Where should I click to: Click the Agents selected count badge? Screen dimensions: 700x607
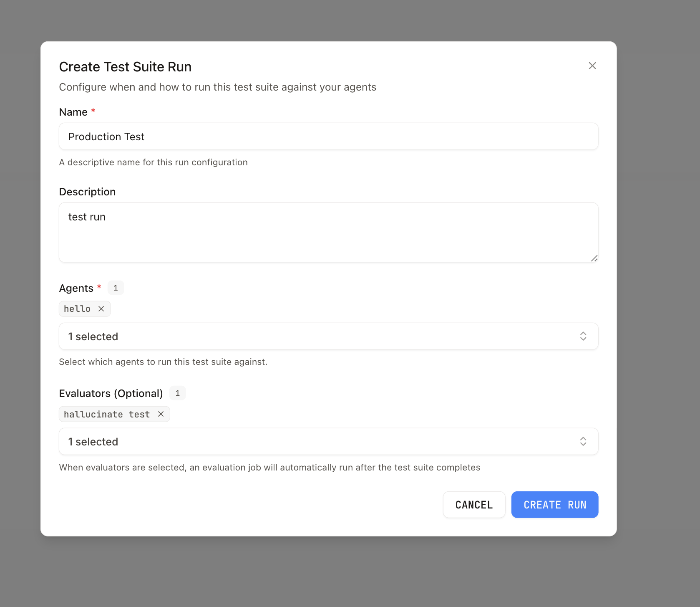pyautogui.click(x=116, y=288)
